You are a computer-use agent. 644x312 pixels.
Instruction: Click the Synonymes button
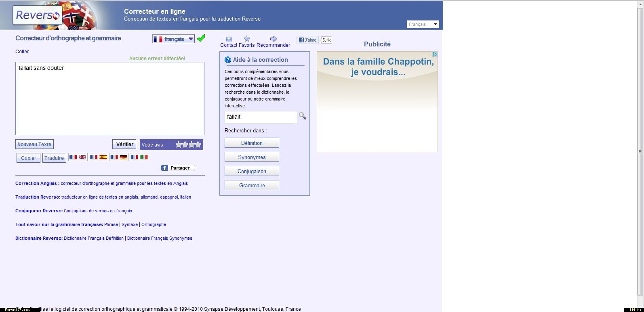point(252,157)
